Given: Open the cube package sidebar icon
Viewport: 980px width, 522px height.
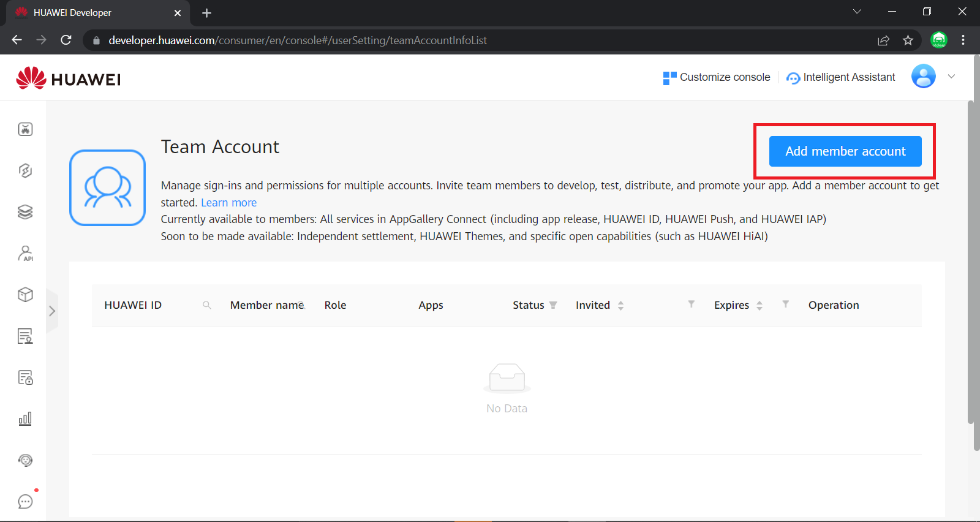Looking at the screenshot, I should point(25,295).
